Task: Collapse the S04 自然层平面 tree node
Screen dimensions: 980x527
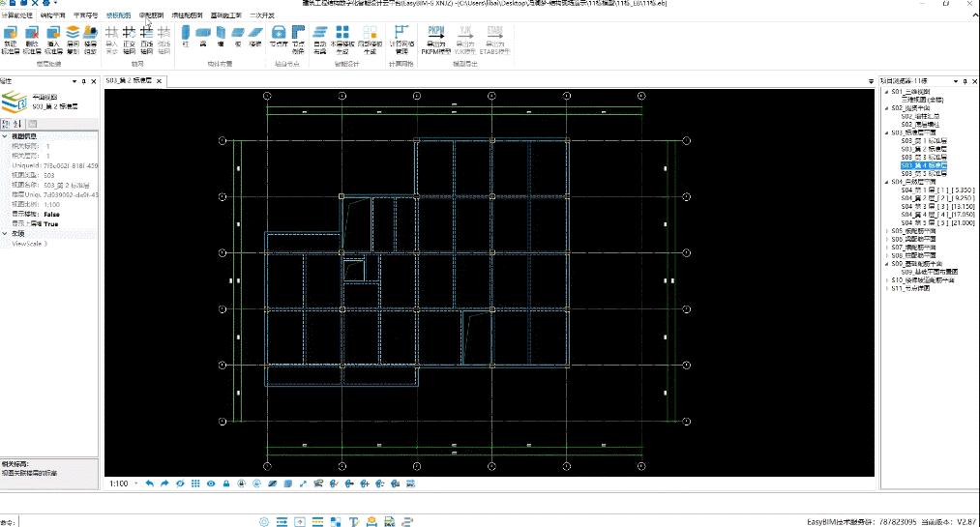Action: (885, 181)
